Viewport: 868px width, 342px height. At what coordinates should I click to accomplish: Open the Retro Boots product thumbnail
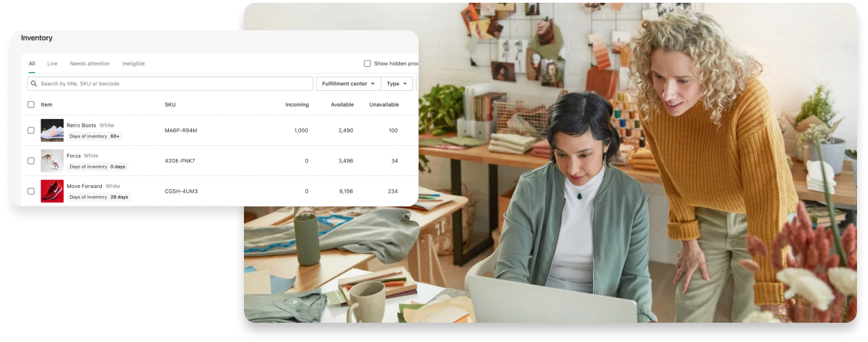coord(52,130)
